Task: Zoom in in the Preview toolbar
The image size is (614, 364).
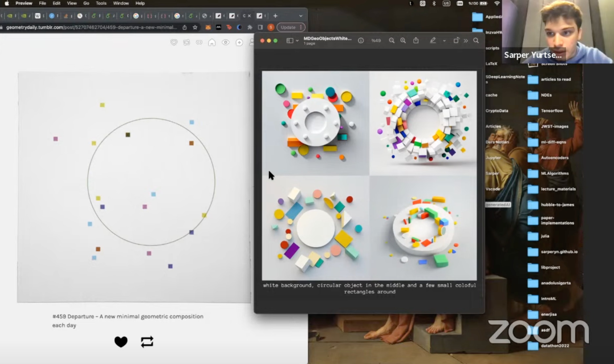Action: tap(403, 41)
